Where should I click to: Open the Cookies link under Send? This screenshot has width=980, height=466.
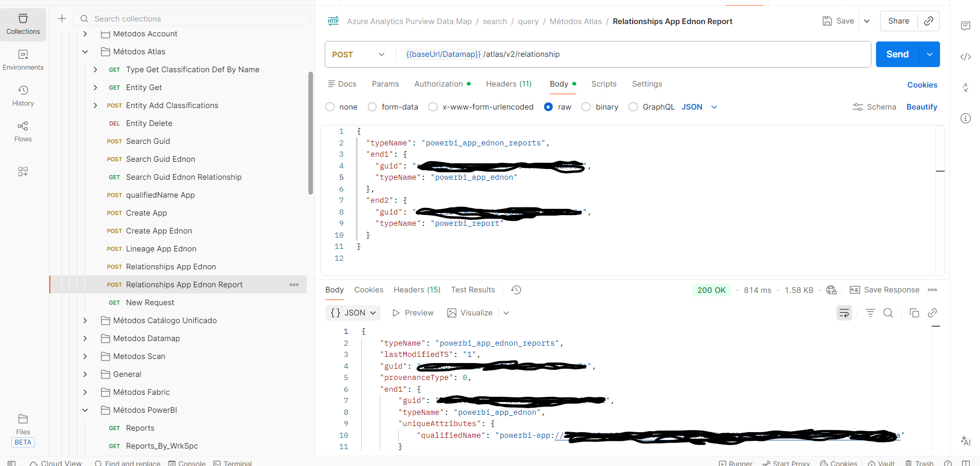922,85
